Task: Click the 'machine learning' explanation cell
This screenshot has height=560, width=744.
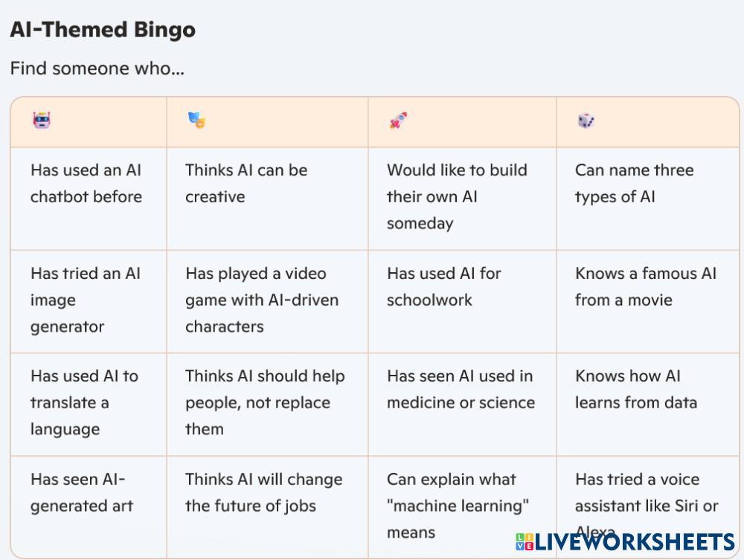Action: [458, 506]
